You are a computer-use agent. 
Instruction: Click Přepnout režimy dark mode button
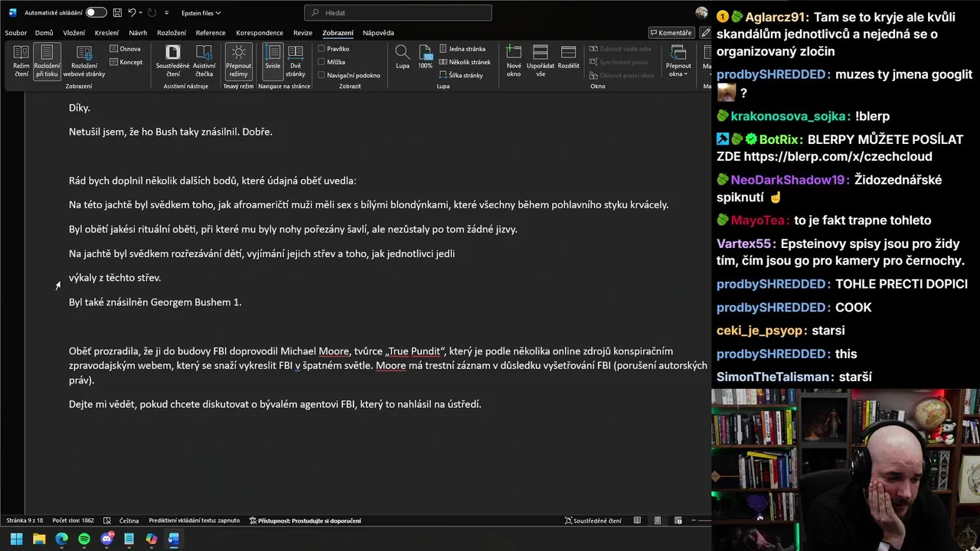238,60
